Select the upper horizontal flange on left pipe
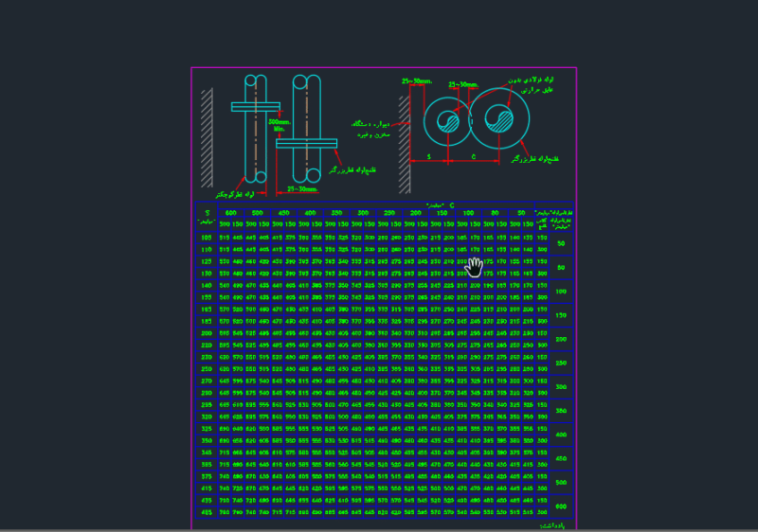This screenshot has height=532, width=758. coord(254,106)
